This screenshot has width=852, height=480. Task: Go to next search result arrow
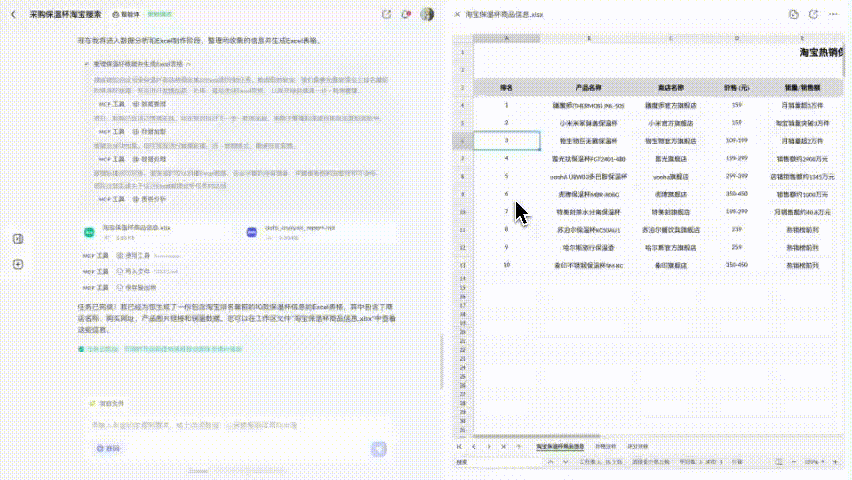coord(566,462)
